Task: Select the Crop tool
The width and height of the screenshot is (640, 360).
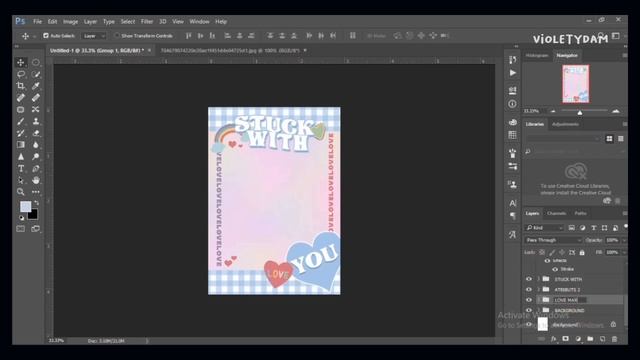Action: 20,86
